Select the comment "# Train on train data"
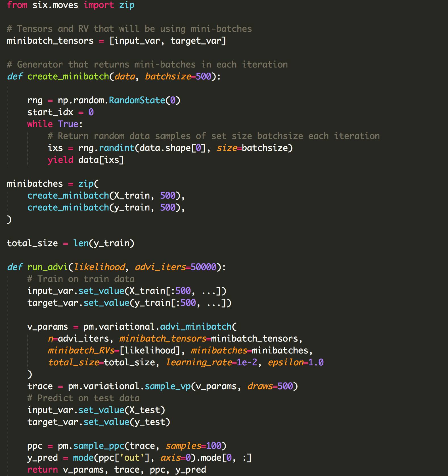This screenshot has width=448, height=476. tap(81, 279)
